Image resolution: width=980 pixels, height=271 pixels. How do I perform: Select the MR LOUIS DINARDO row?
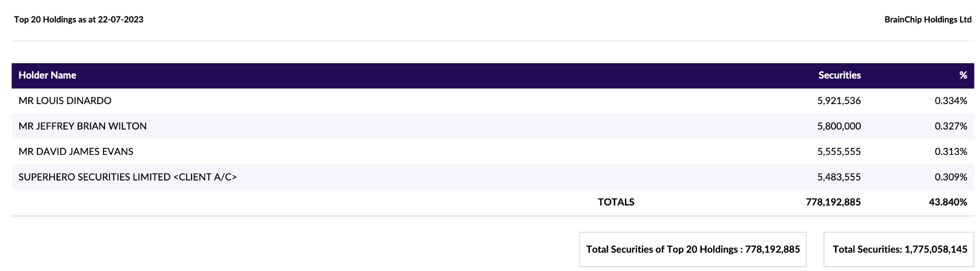point(493,101)
